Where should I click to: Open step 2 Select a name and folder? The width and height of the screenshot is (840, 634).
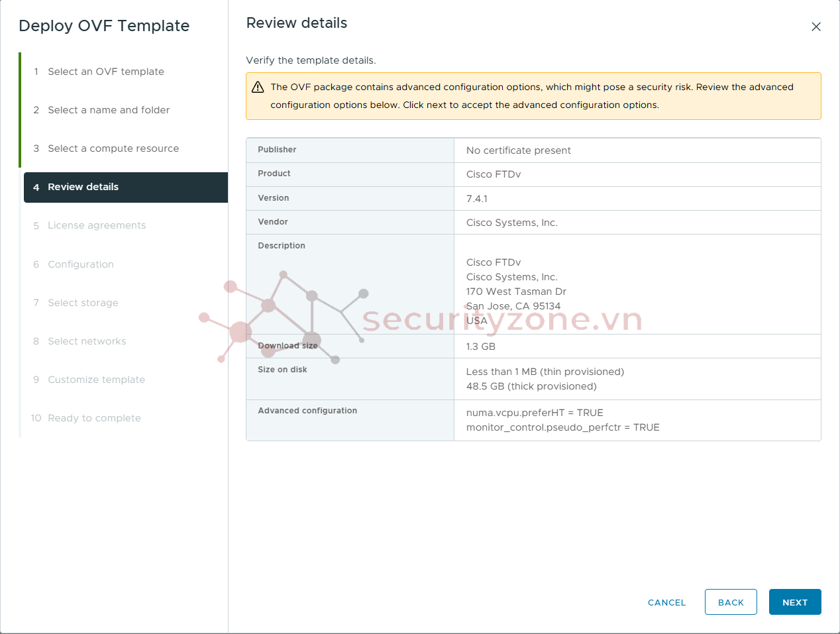pyautogui.click(x=109, y=110)
